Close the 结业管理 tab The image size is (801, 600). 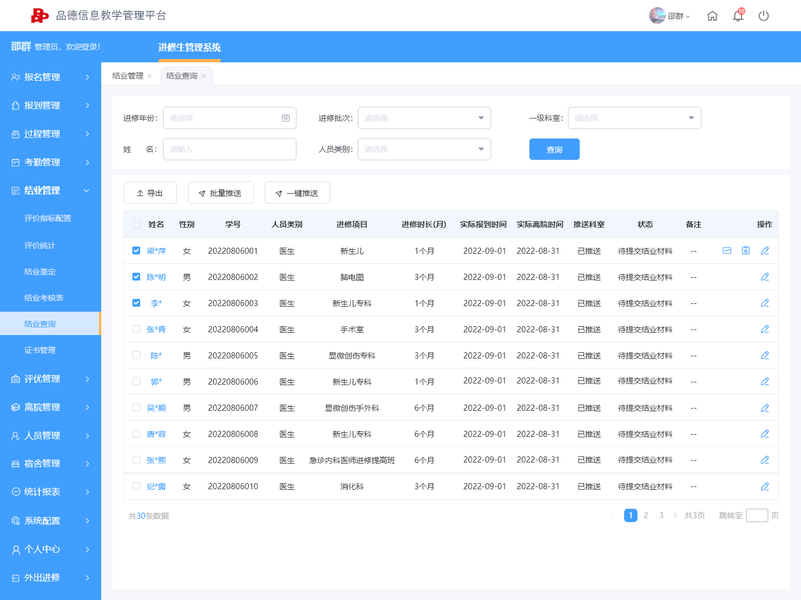(x=150, y=76)
